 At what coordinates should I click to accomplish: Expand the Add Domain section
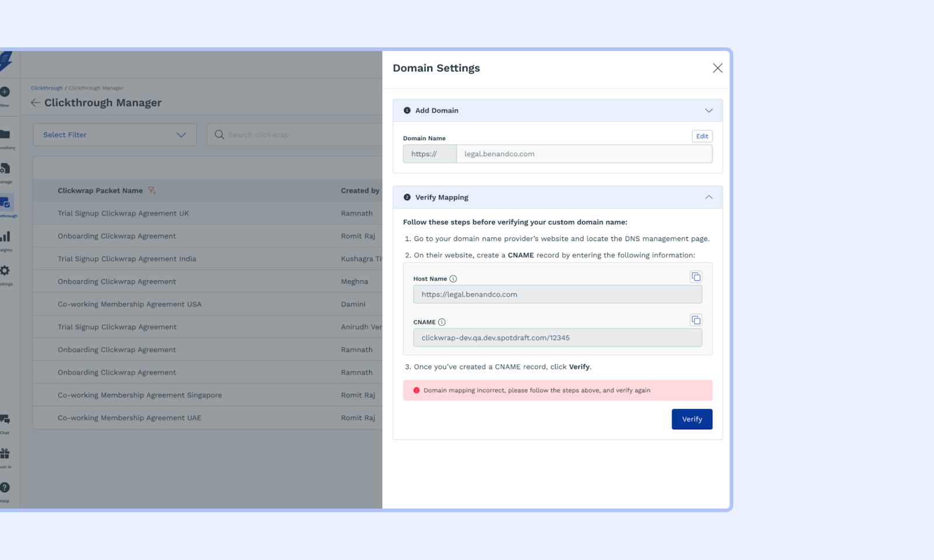coord(709,110)
